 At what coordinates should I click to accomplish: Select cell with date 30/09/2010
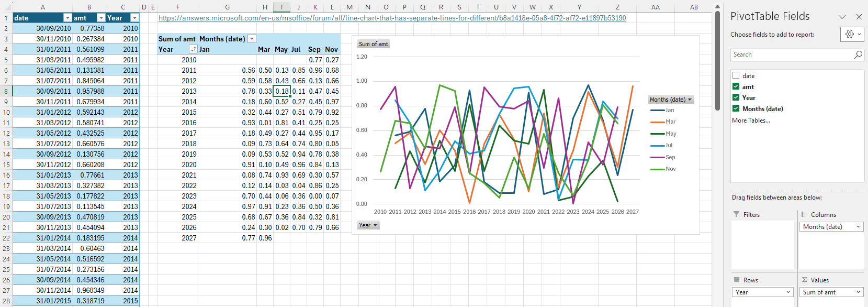pos(42,28)
